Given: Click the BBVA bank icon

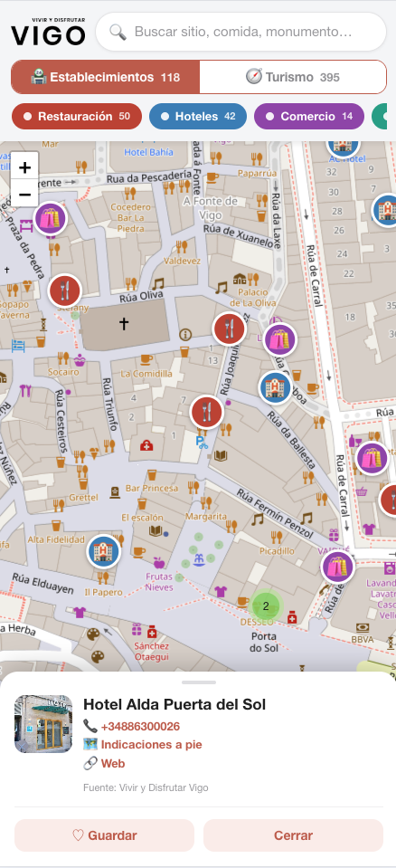Looking at the screenshot, I should click(x=363, y=628).
